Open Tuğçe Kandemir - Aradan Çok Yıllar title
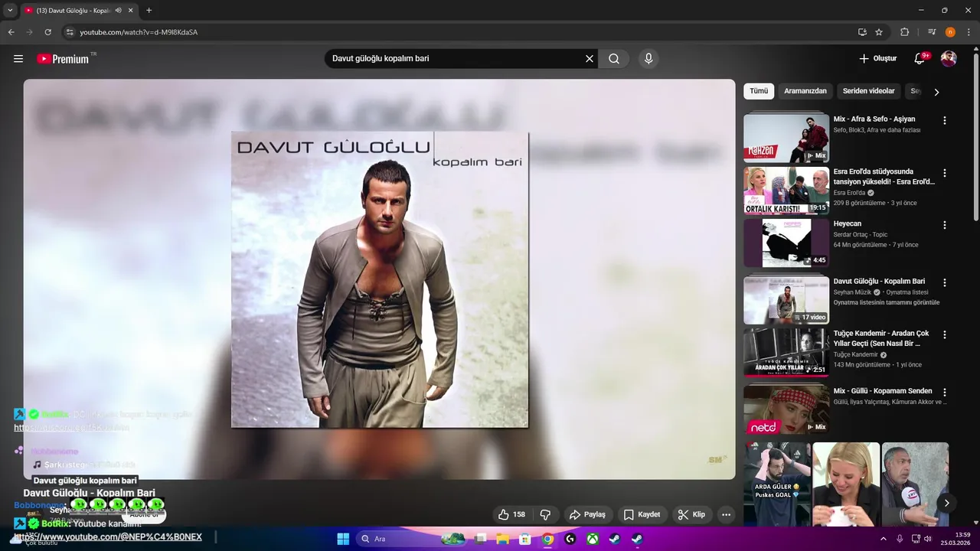This screenshot has height=551, width=980. [x=882, y=338]
